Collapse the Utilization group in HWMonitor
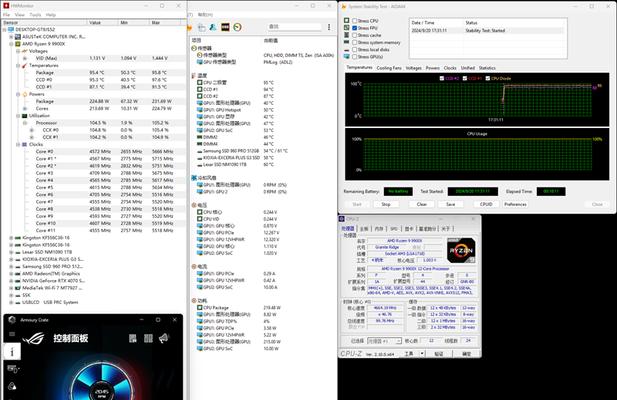The height and width of the screenshot is (400, 617). pos(18,116)
